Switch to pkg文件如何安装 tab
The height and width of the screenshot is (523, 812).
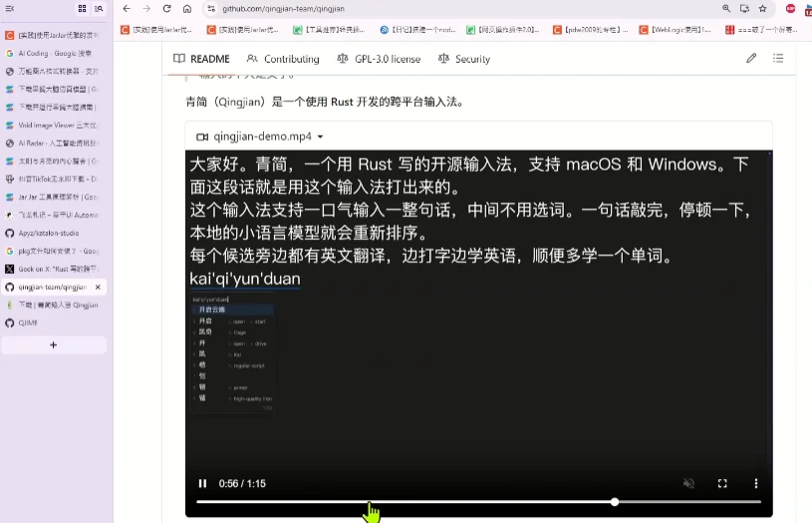[54, 251]
